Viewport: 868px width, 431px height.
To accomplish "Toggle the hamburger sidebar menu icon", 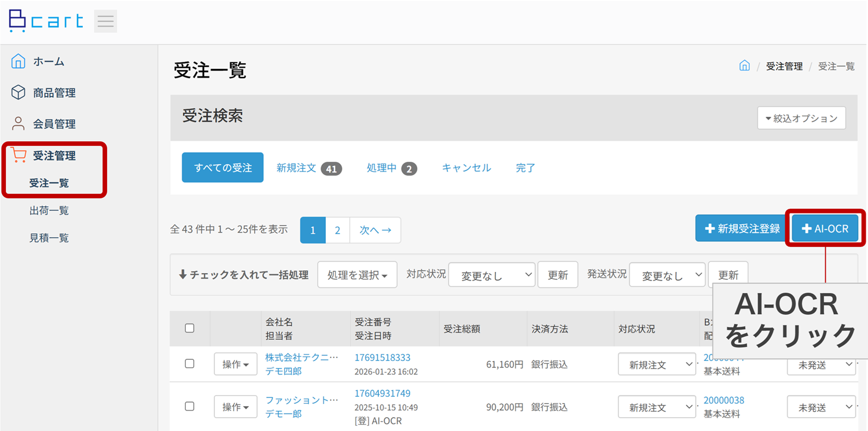I will point(105,21).
